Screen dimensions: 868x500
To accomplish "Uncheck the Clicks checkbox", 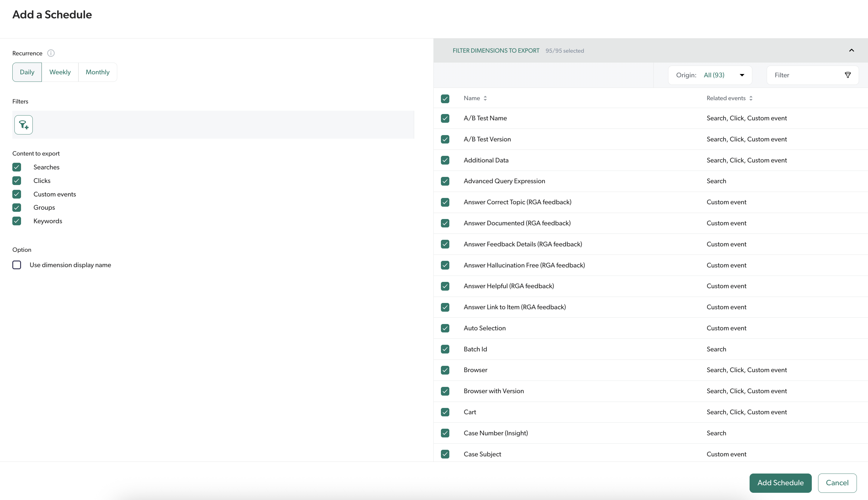I will (x=17, y=181).
